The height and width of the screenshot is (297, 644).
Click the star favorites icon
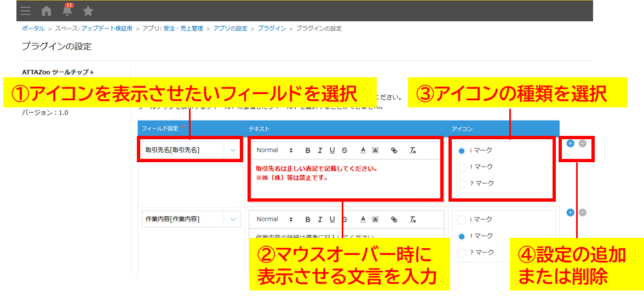click(x=88, y=11)
